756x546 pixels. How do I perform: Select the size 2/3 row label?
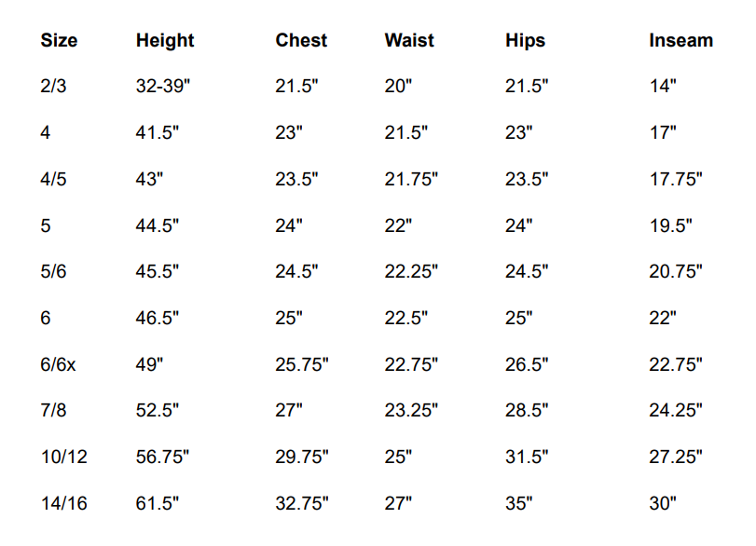point(54,87)
